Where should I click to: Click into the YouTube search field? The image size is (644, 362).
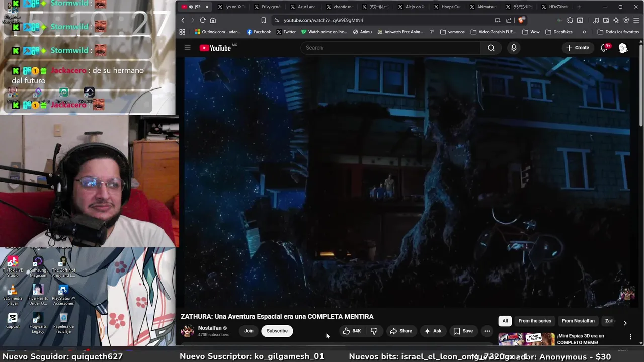point(390,48)
